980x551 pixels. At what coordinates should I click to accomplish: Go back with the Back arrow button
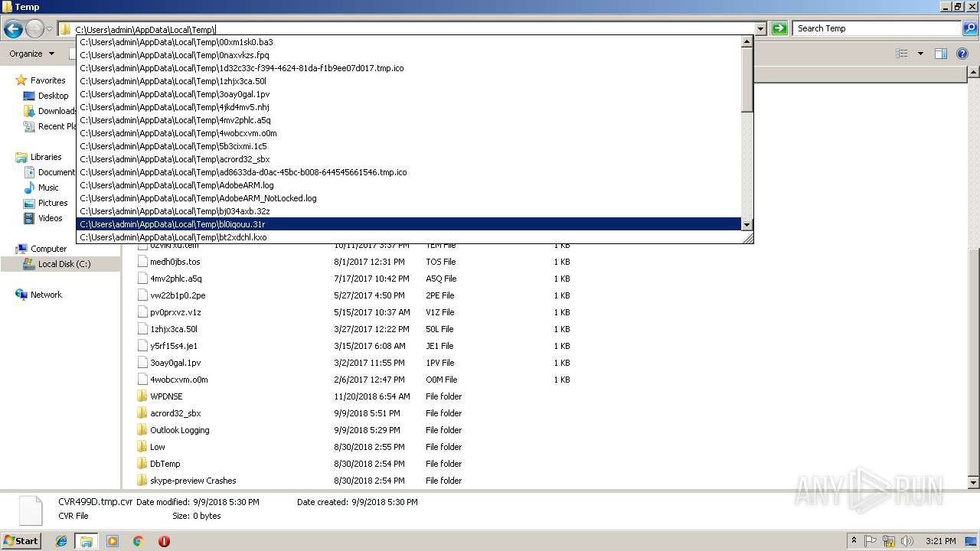pyautogui.click(x=13, y=29)
